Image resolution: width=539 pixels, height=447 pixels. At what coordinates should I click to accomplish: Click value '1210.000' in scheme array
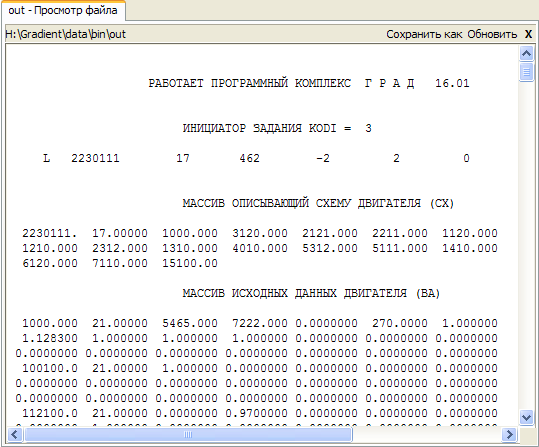50,248
